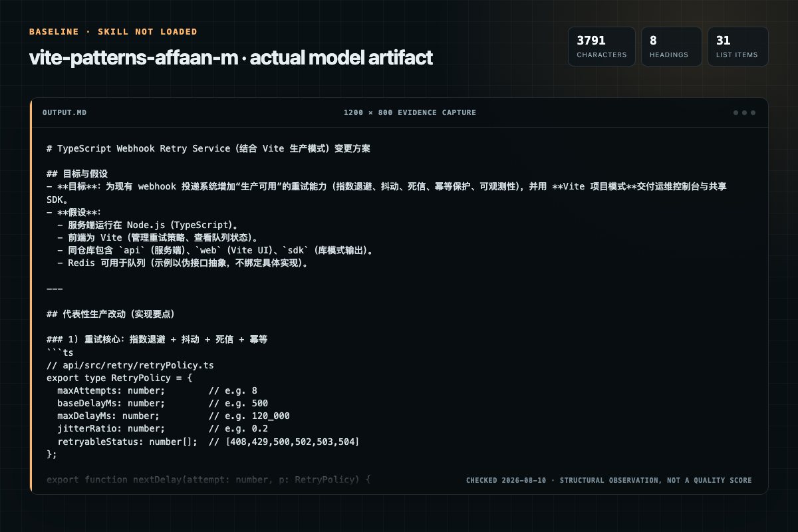Click the line '前端为 Vite (管理重试策略、查看队列状态)'

[158, 237]
